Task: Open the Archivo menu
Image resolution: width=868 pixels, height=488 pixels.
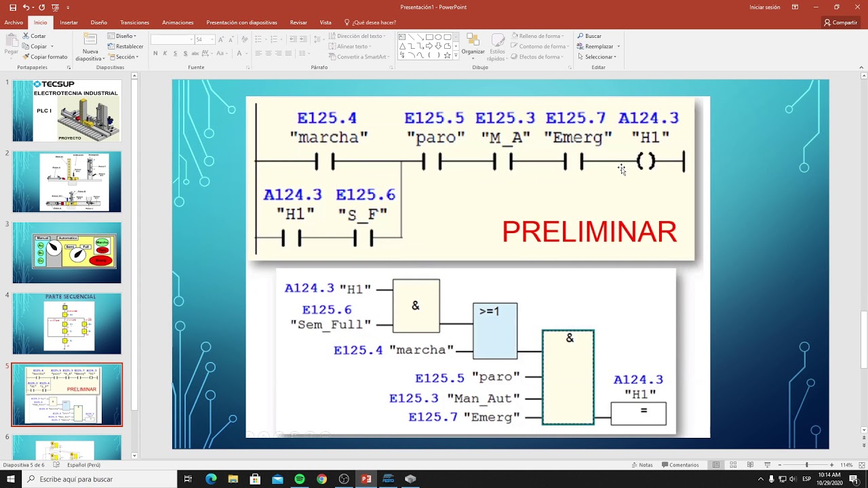Action: click(x=14, y=22)
